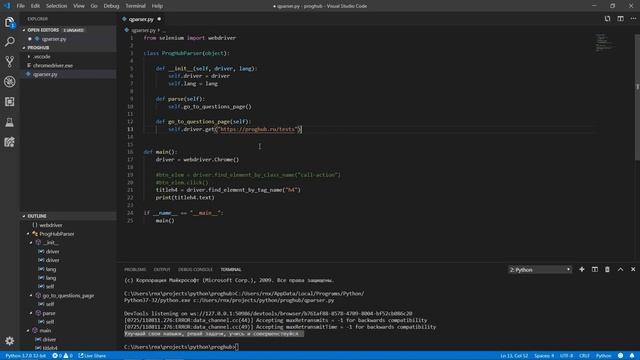Change encoding via UTF-8

567,356
